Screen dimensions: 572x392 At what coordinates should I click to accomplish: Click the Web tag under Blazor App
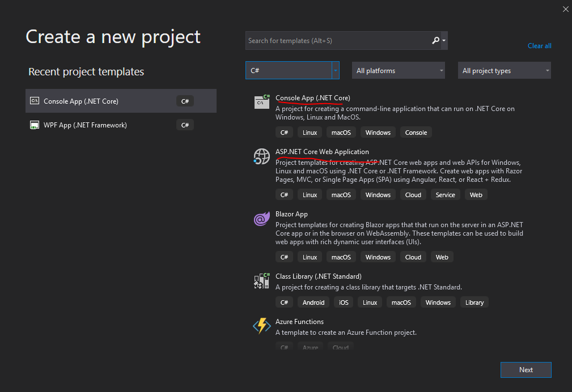(442, 257)
